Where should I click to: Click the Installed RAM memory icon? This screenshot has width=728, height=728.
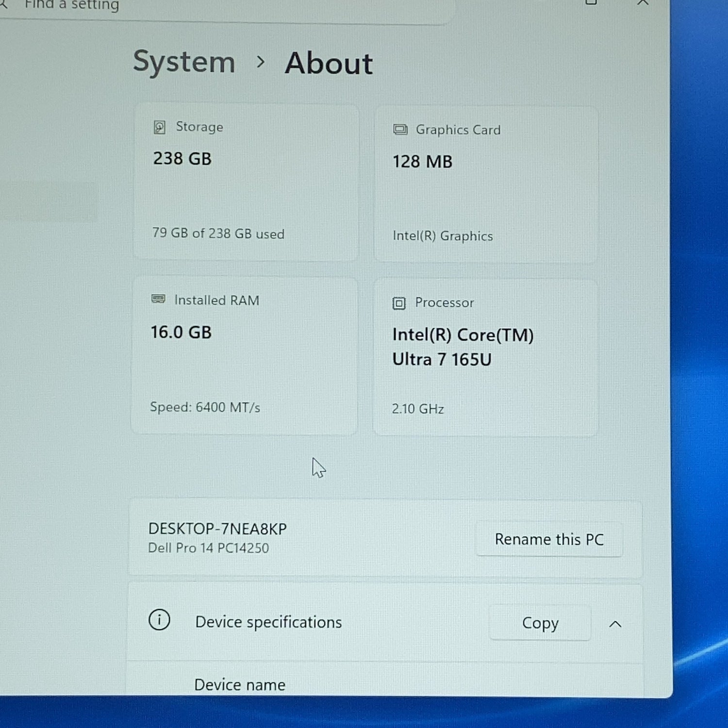pos(158,299)
